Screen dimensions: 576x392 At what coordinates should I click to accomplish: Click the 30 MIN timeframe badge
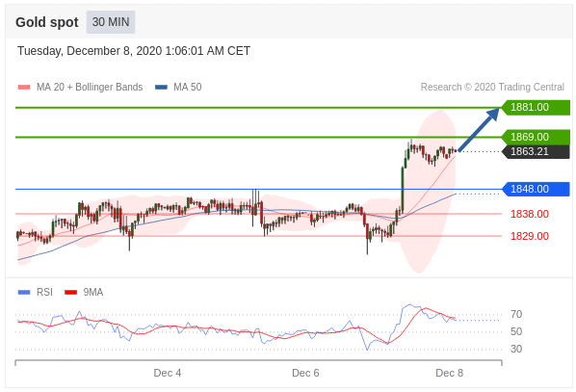click(111, 22)
